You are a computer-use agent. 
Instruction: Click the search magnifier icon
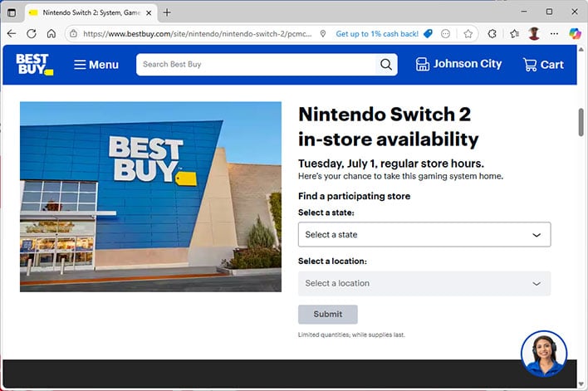pyautogui.click(x=386, y=65)
